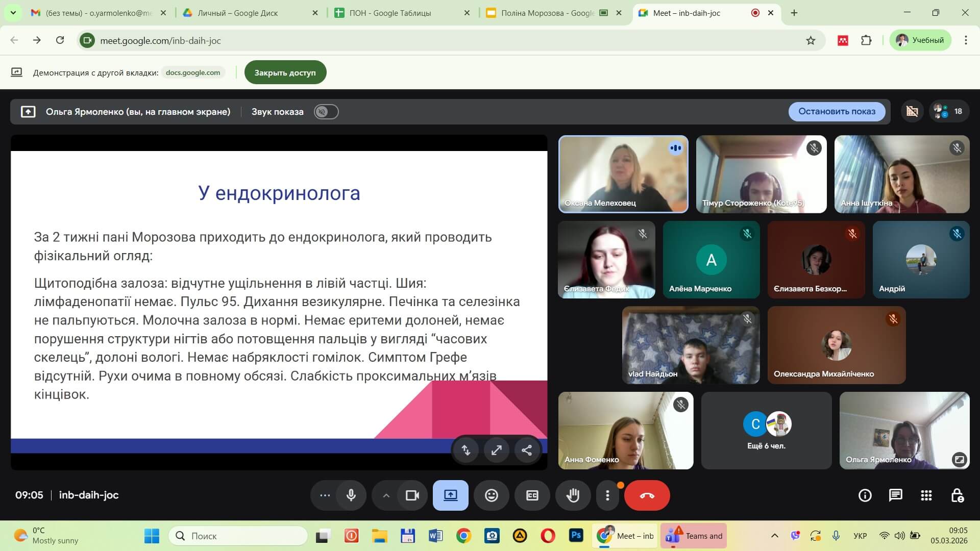The width and height of the screenshot is (980, 551).
Task: Click Остановить показ button
Action: pyautogui.click(x=836, y=111)
